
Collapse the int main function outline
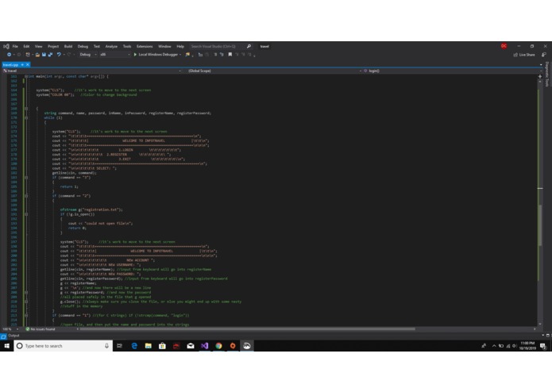point(26,76)
